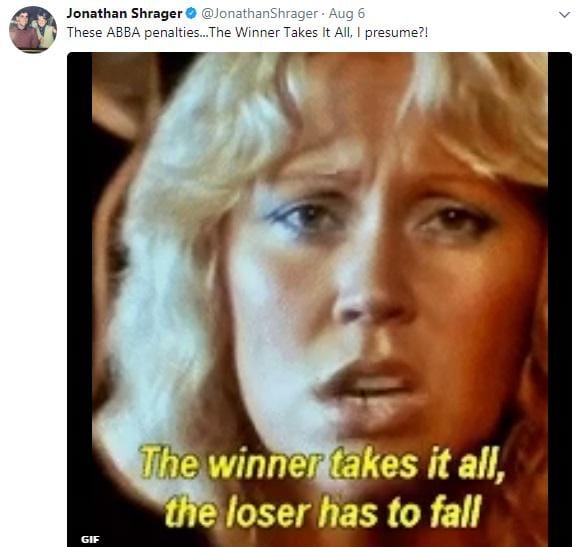This screenshot has height=547, width=583.
Task: Play the ABBA singer GIF
Action: click(319, 299)
